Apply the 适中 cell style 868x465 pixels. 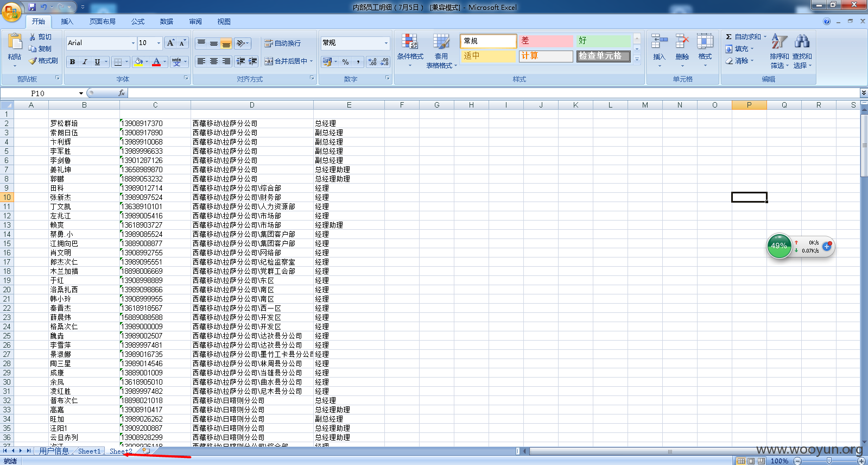(x=487, y=56)
